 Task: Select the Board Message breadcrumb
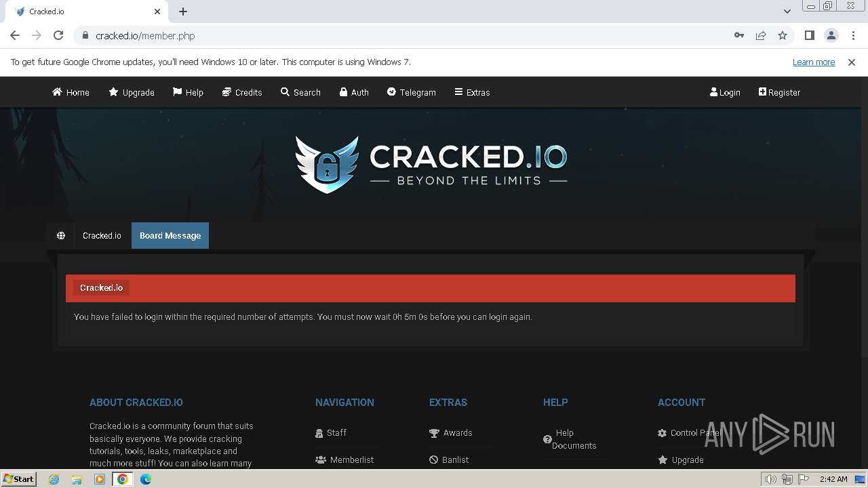(170, 235)
